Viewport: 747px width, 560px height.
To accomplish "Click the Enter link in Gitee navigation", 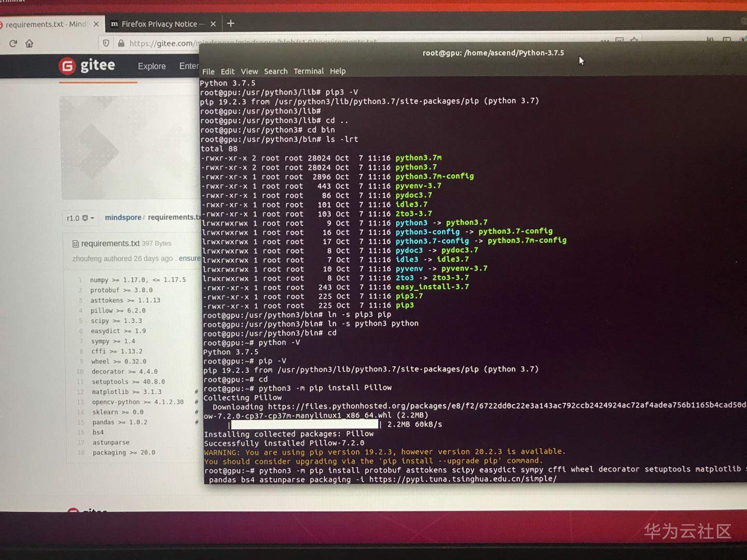I will pos(189,66).
